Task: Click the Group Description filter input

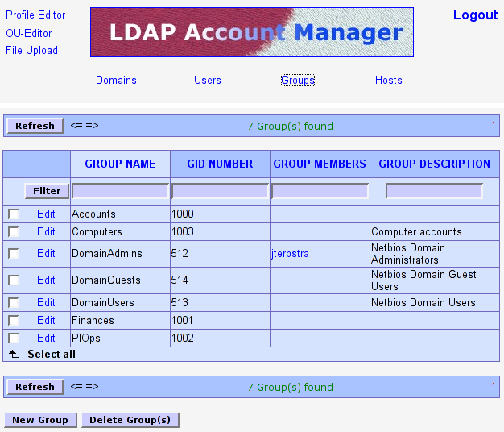Action: [434, 191]
